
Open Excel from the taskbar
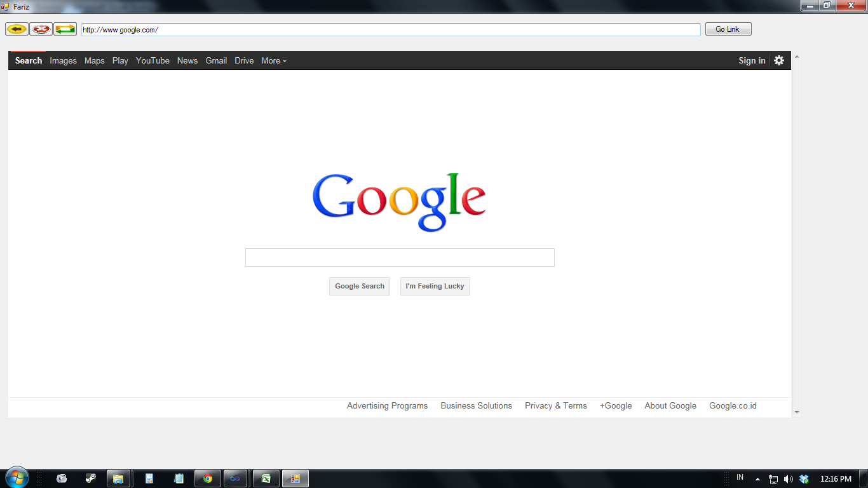click(x=266, y=478)
